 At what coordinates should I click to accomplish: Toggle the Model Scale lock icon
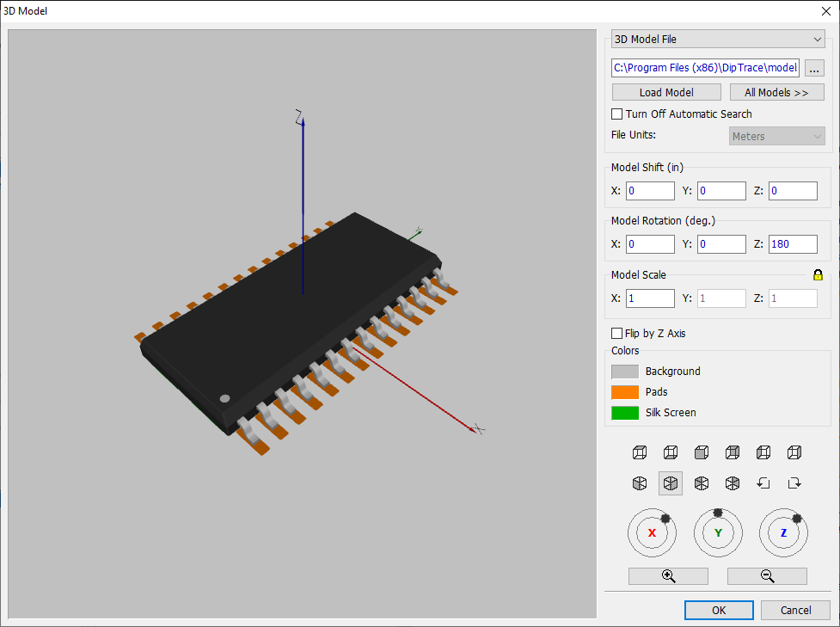pyautogui.click(x=818, y=275)
